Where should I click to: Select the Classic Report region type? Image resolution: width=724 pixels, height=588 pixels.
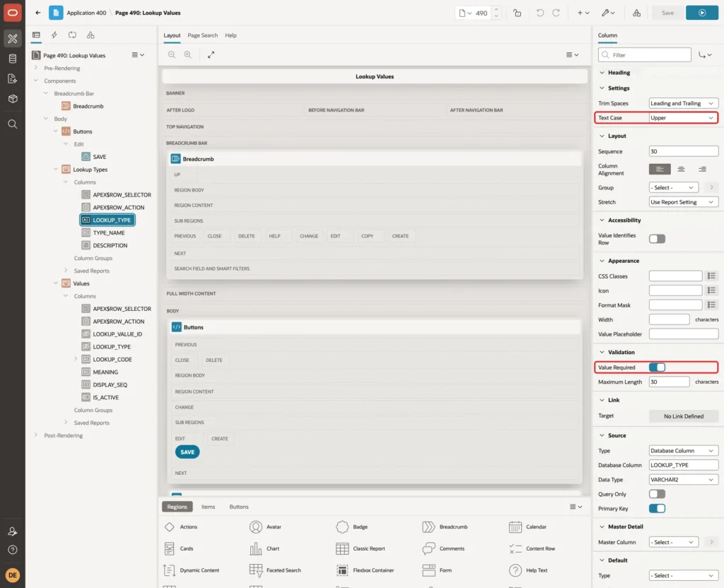[x=361, y=548]
